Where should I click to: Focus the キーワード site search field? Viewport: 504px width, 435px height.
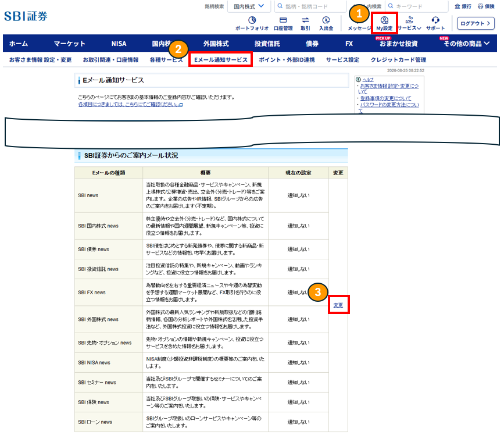coord(417,6)
